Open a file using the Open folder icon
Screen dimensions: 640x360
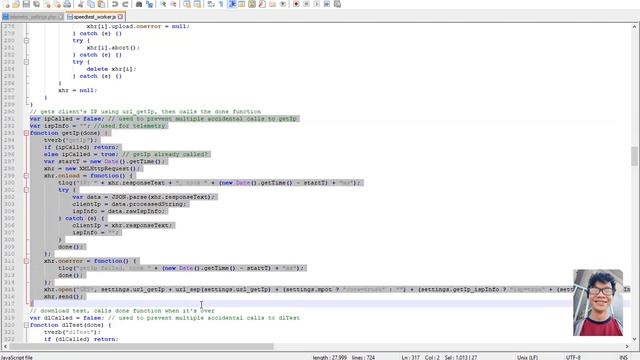[x=16, y=4]
